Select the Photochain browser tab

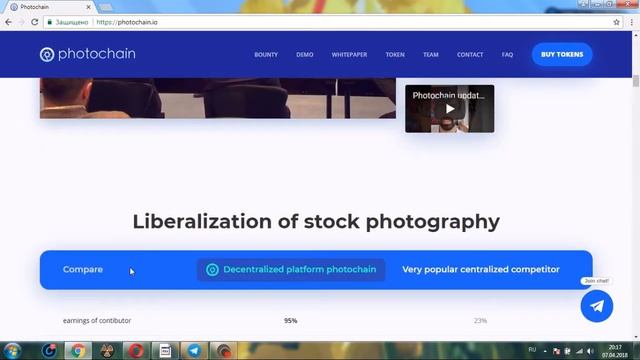coord(49,7)
